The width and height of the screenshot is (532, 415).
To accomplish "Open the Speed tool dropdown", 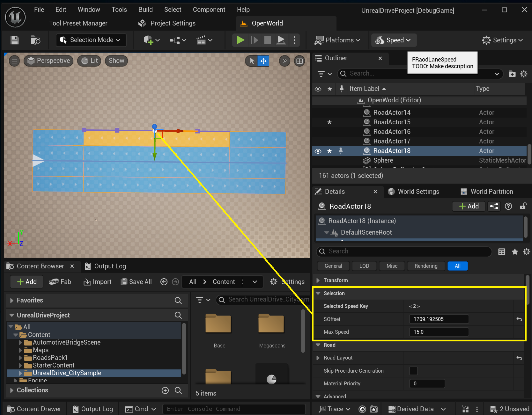I will tap(393, 40).
